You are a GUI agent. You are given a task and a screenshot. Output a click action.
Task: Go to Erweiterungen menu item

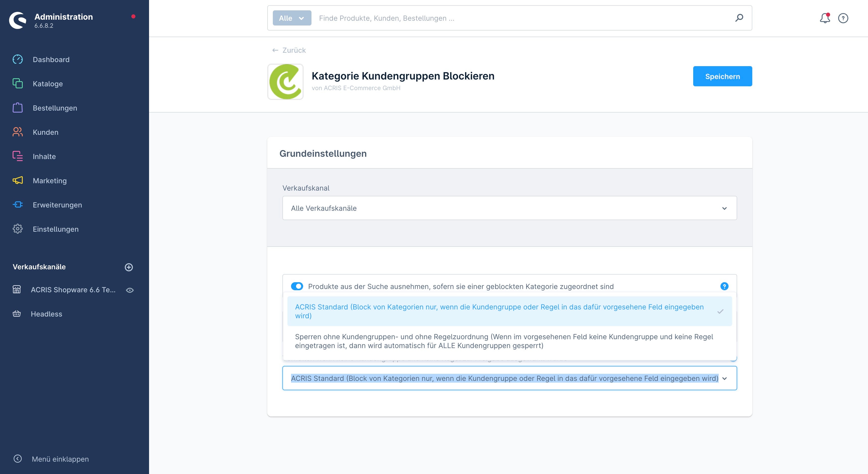click(57, 205)
